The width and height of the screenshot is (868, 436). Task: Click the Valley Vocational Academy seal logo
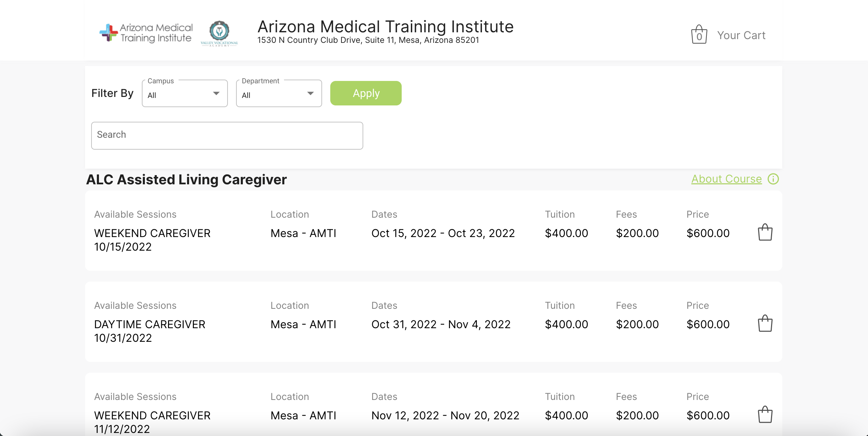pos(219,33)
